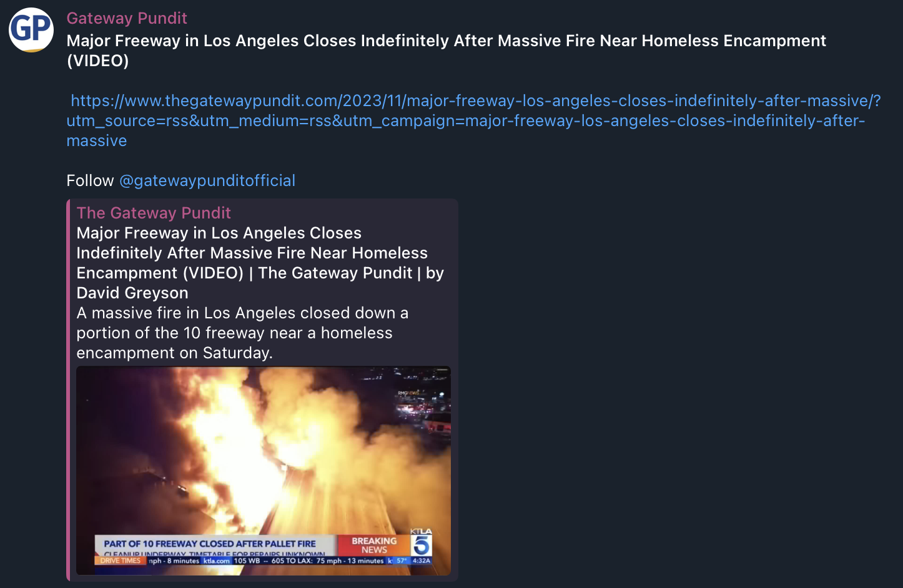Click the Follow text in message

point(90,180)
